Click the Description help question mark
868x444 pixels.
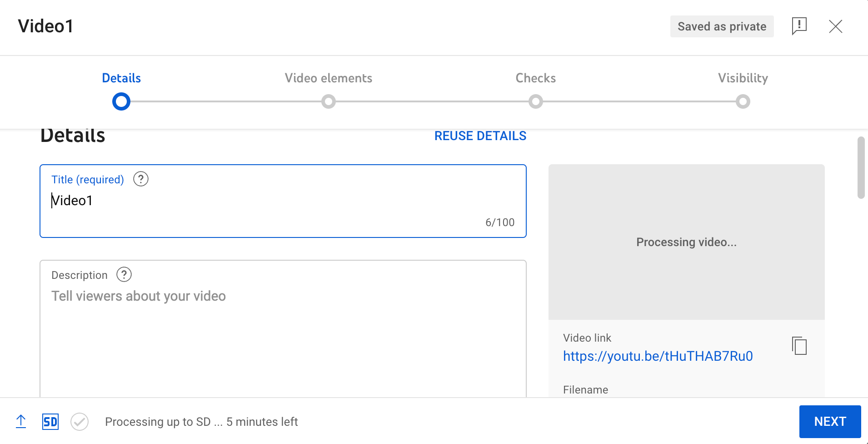[124, 275]
